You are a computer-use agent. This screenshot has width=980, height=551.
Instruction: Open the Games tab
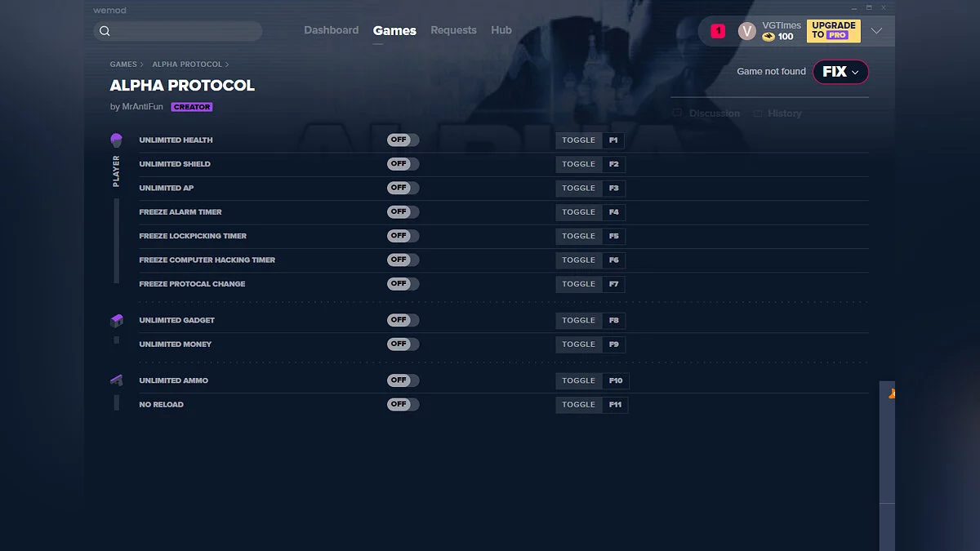394,30
